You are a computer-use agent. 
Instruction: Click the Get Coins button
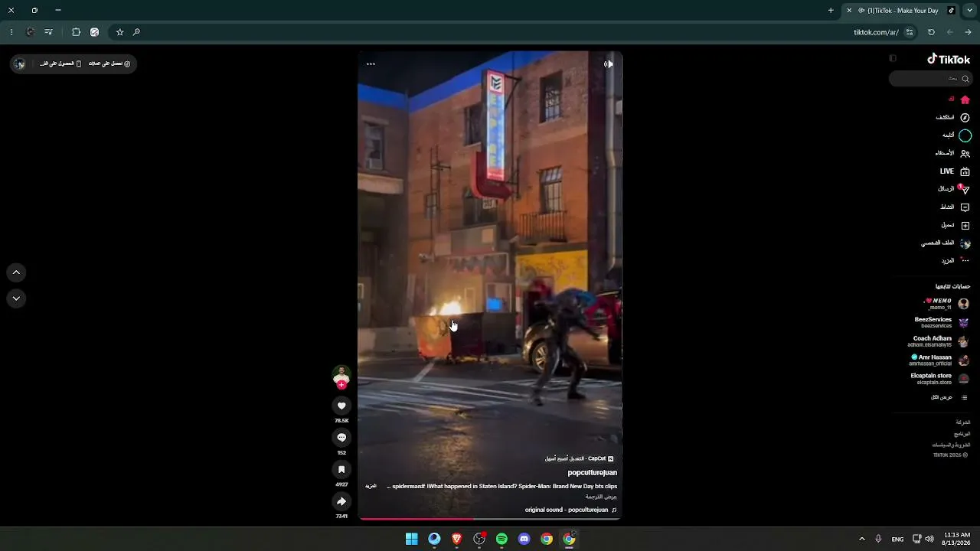coord(109,64)
